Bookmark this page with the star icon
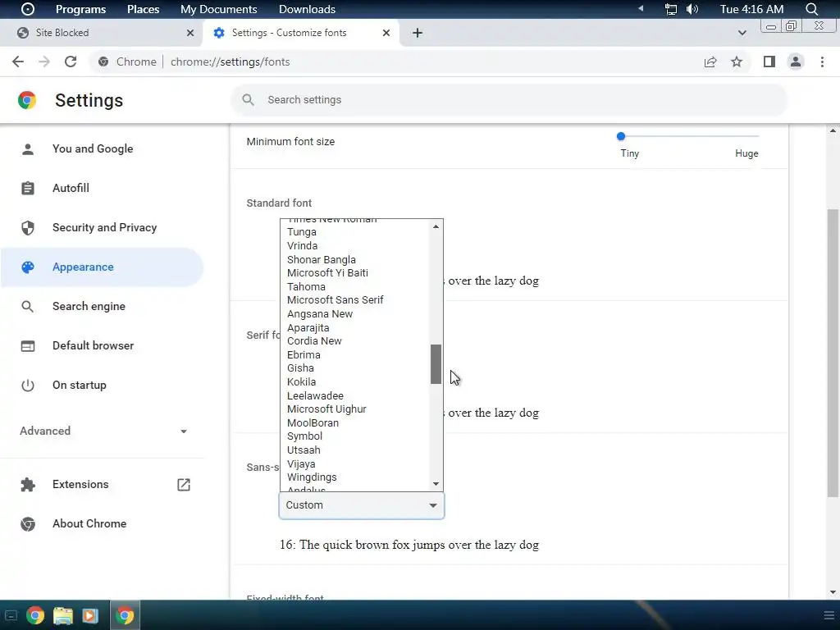The height and width of the screenshot is (630, 840). point(737,62)
